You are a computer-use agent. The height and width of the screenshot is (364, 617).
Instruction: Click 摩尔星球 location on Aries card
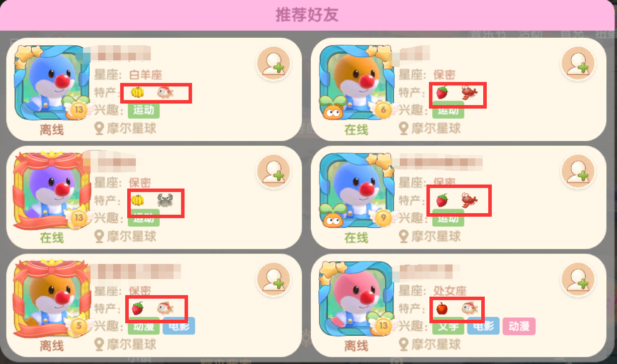(x=126, y=128)
